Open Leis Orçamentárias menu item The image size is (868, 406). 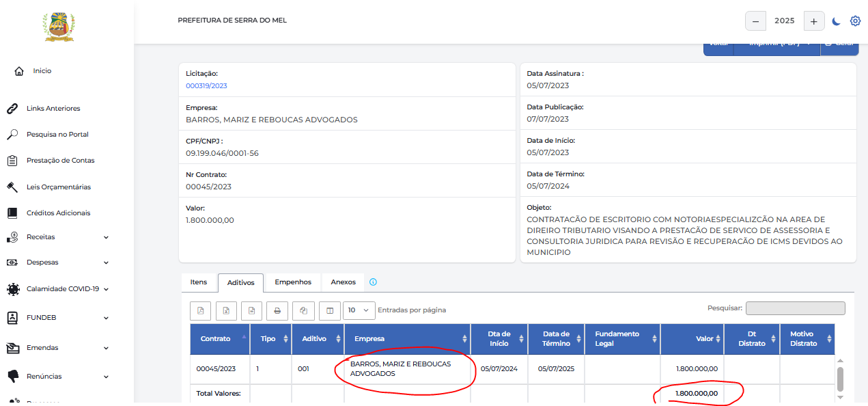(x=59, y=187)
